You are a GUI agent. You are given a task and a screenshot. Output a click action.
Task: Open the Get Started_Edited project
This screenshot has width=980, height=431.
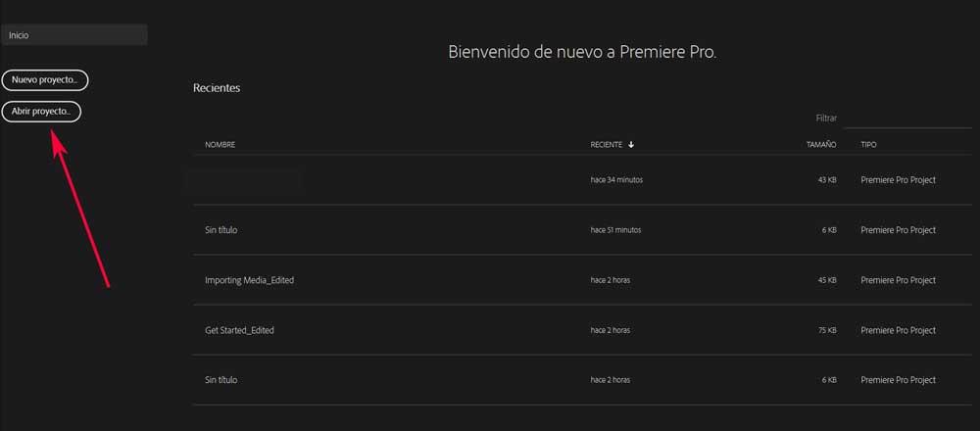pyautogui.click(x=582, y=330)
